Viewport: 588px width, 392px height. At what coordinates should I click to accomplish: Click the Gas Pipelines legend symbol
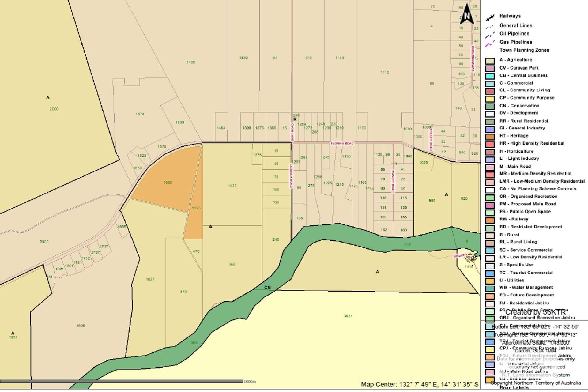click(x=490, y=43)
